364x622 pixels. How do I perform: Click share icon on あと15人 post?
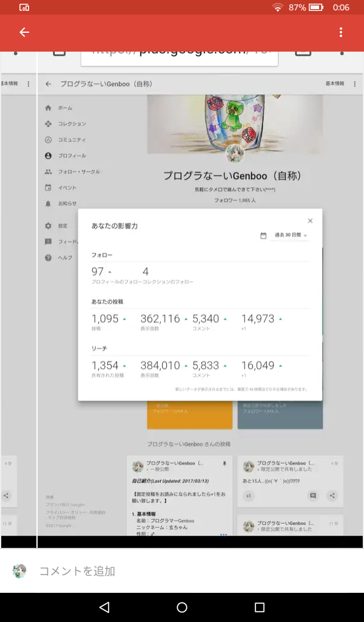click(x=332, y=496)
